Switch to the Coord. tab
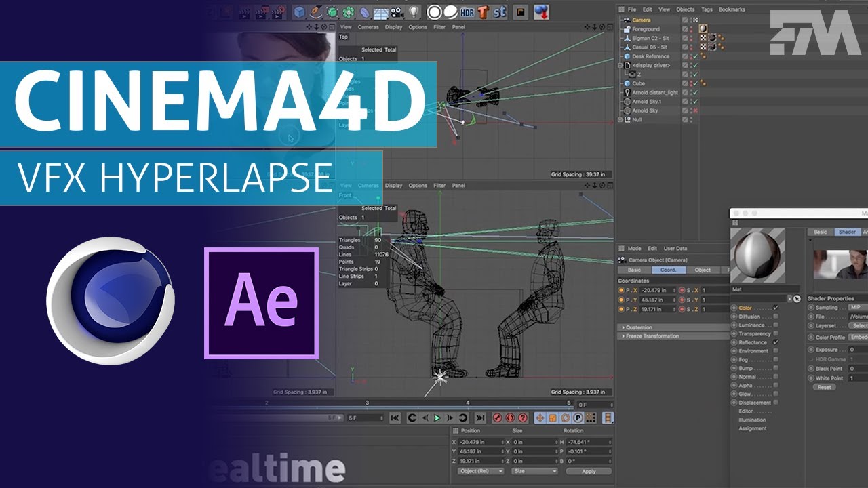Viewport: 868px width, 488px height. 668,270
